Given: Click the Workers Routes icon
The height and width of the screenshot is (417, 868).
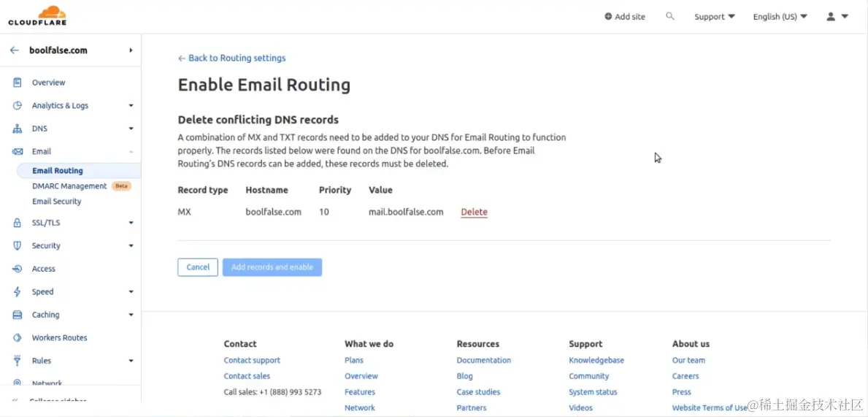Looking at the screenshot, I should [x=18, y=337].
